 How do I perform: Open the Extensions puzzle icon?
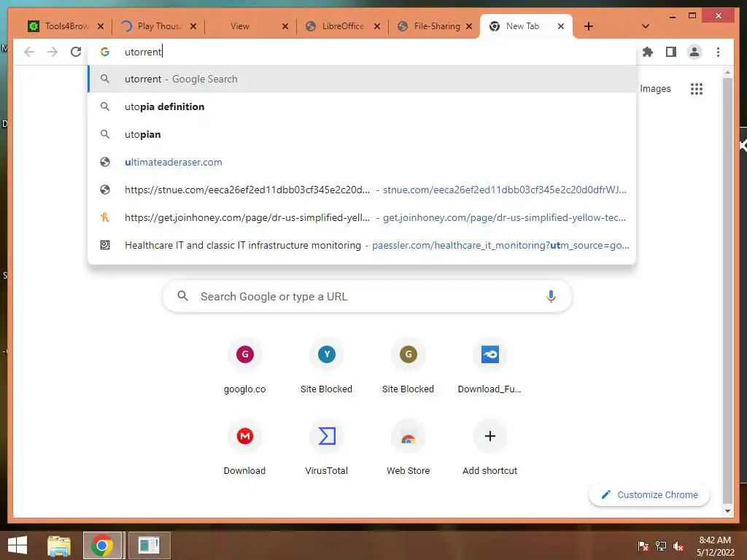coord(648,52)
